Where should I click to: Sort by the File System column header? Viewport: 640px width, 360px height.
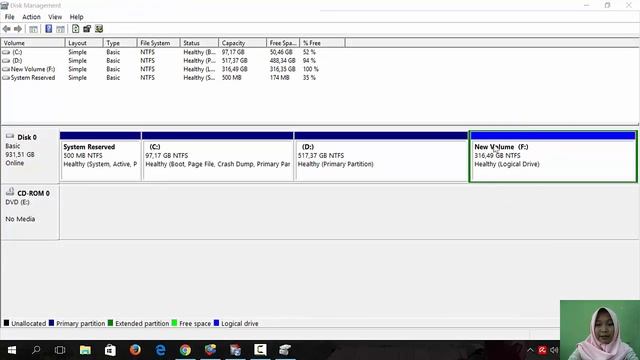point(158,43)
